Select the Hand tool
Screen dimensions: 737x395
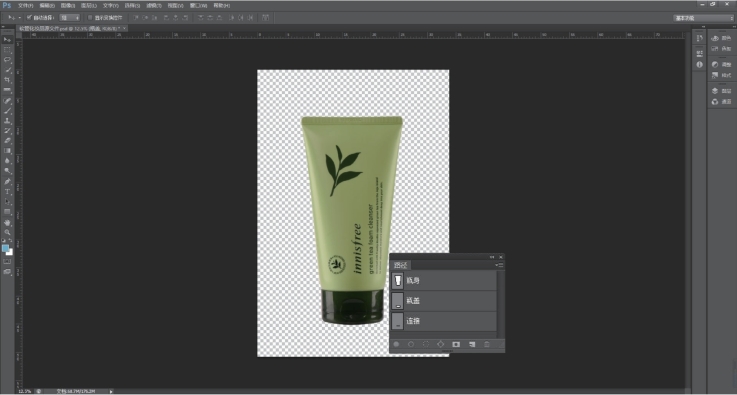(x=7, y=222)
